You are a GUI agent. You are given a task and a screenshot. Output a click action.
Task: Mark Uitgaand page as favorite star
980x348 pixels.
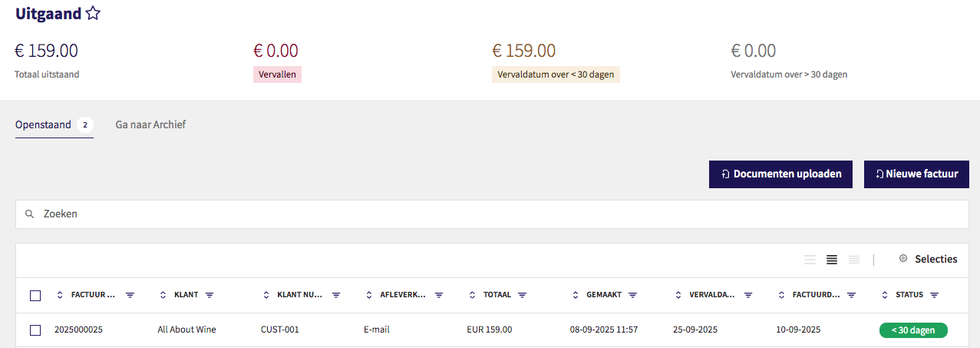[x=93, y=13]
